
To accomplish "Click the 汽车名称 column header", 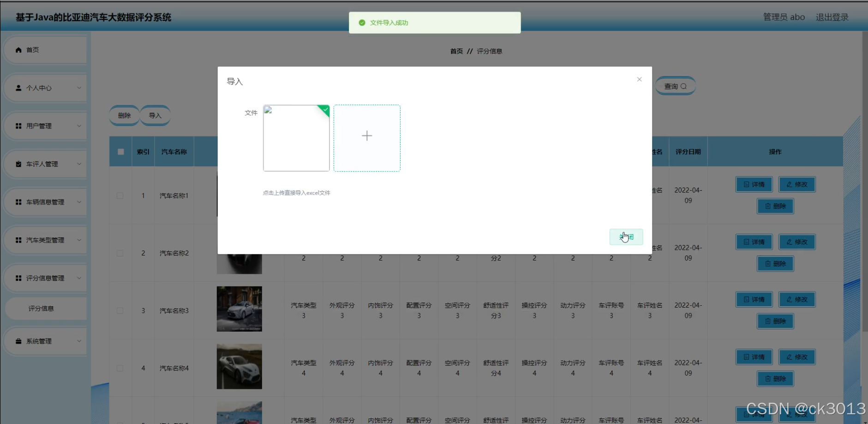I will click(174, 151).
